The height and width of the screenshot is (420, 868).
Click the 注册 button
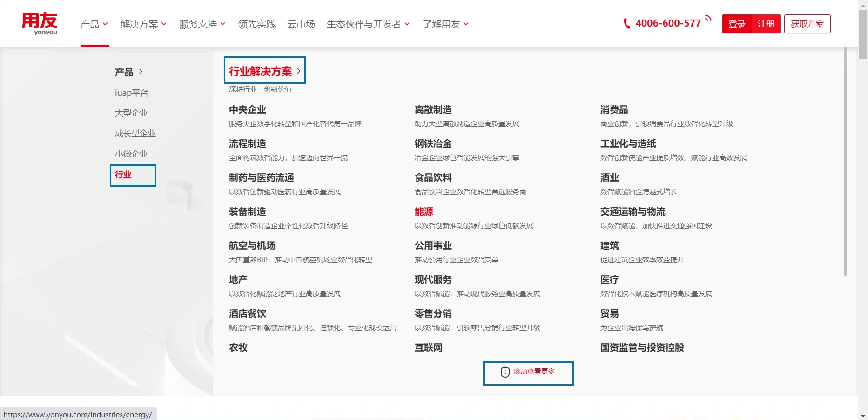(766, 23)
